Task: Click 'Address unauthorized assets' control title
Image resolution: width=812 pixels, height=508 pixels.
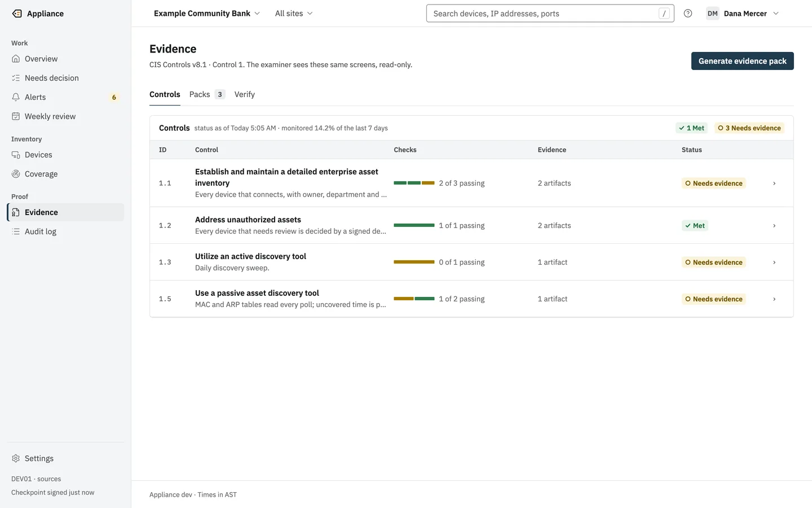Action: [x=248, y=220]
